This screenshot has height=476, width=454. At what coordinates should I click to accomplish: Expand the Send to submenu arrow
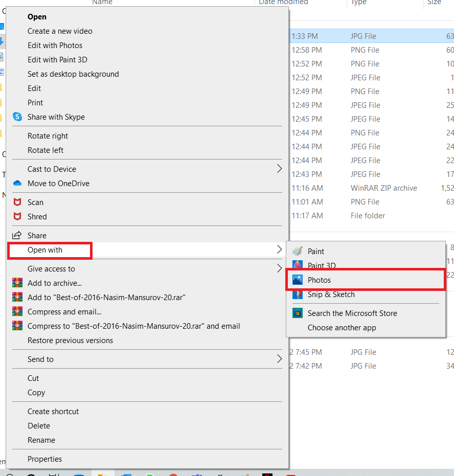(x=279, y=359)
